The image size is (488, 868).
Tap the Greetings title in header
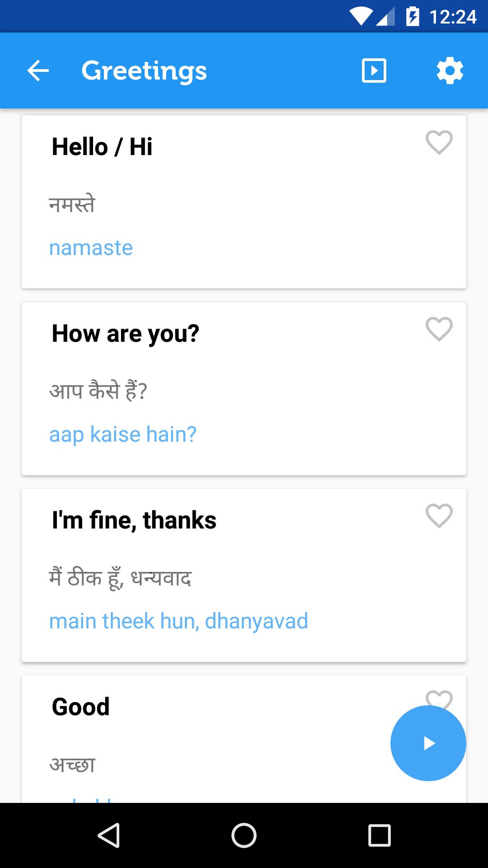[144, 71]
